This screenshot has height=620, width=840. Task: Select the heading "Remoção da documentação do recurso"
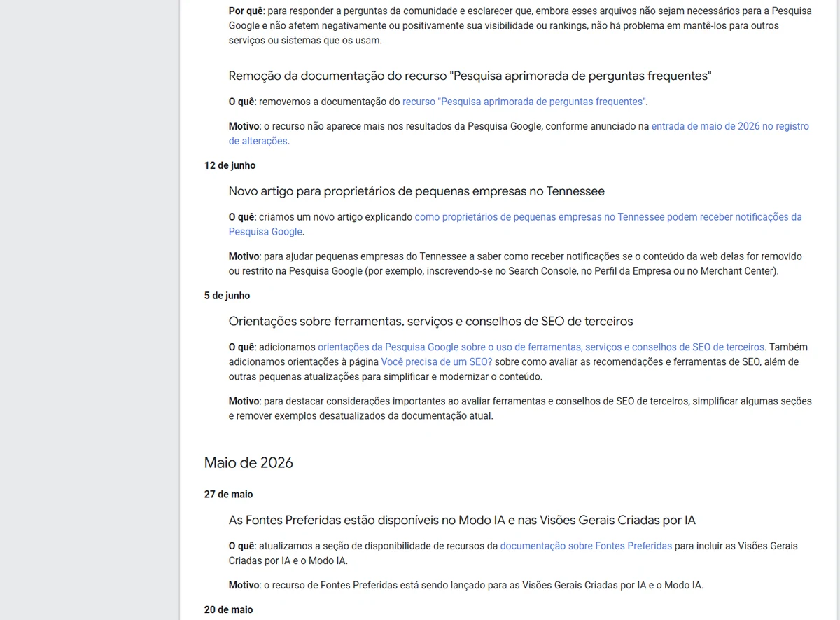click(x=470, y=76)
